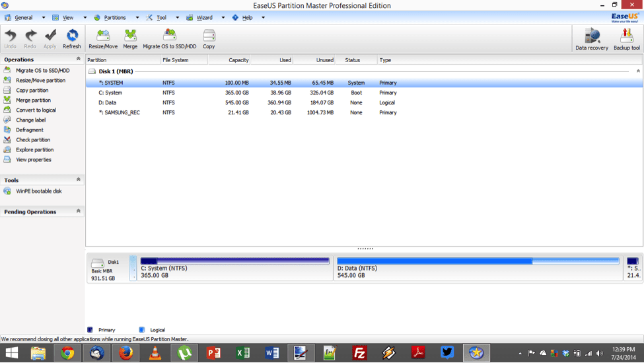Viewport: 644px width, 363px height.
Task: Open View properties in the sidebar
Action: (x=33, y=159)
